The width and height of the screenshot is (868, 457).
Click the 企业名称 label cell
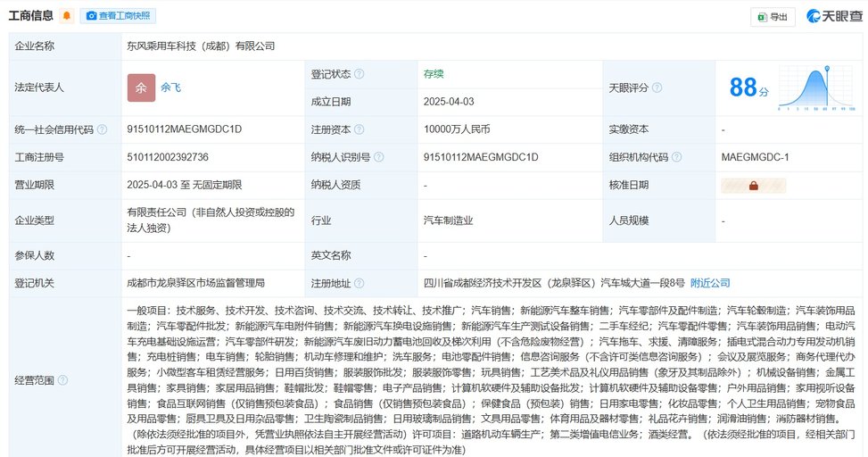(65, 46)
